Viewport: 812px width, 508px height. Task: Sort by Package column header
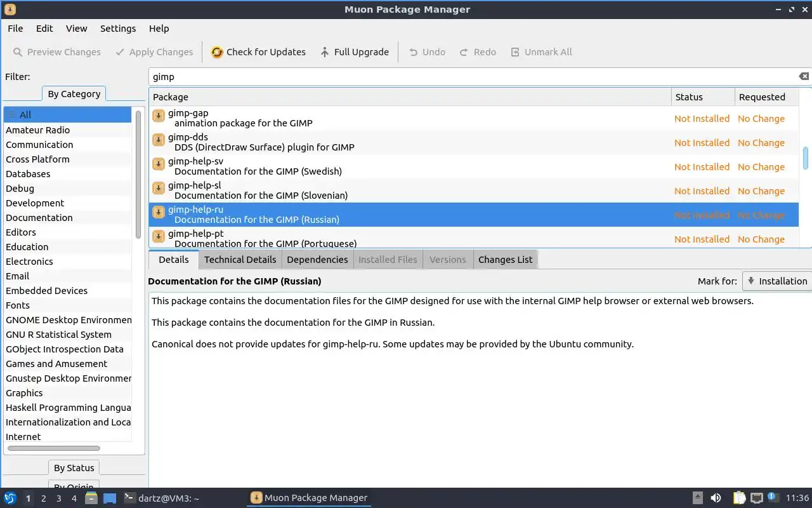point(410,97)
